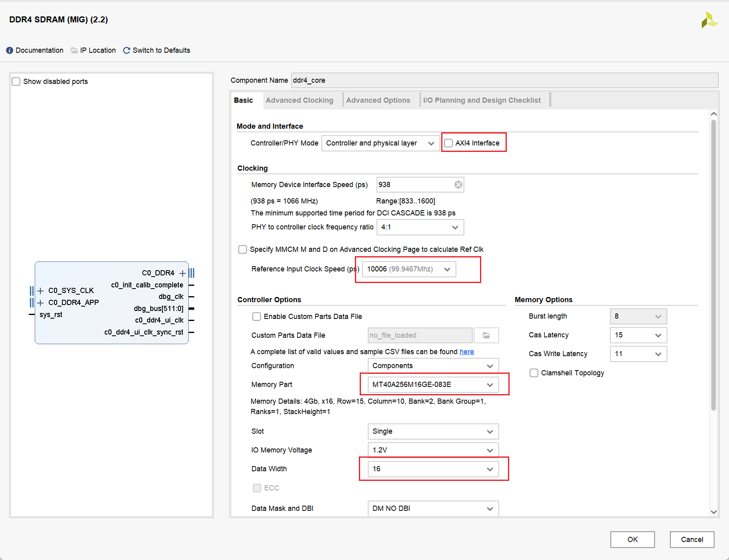The width and height of the screenshot is (729, 560).
Task: Open the Memory Part dropdown
Action: pyautogui.click(x=433, y=385)
